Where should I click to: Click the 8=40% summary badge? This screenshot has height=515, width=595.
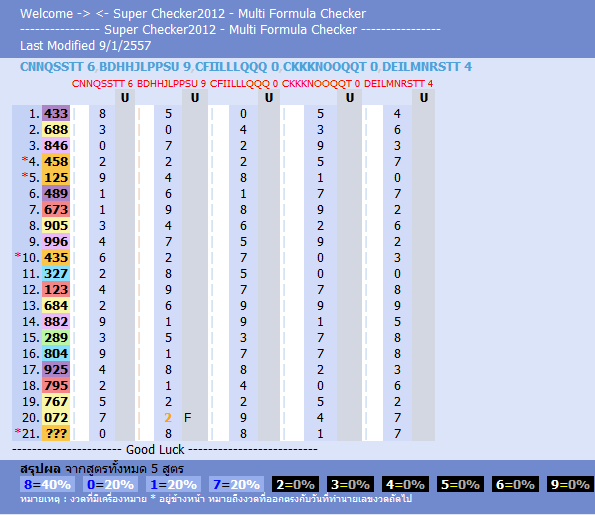click(47, 485)
